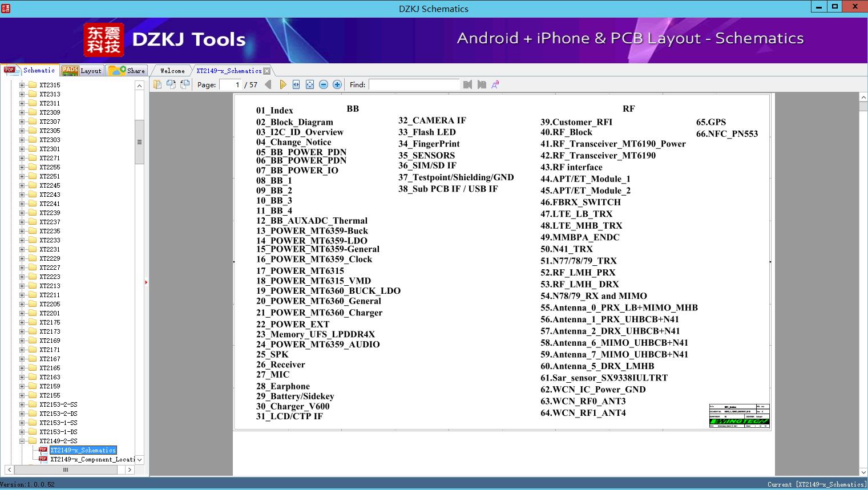
Task: Click the red sidebar collapse arrow
Action: coord(146,282)
